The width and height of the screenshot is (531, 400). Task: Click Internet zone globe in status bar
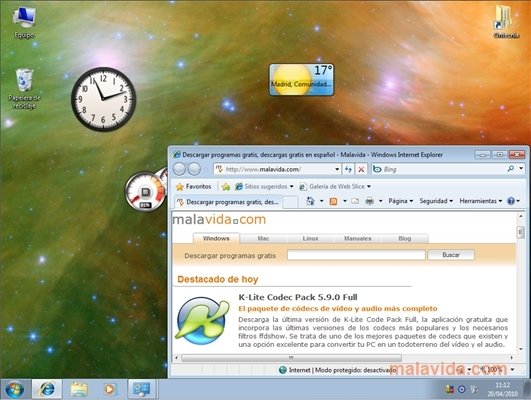click(283, 370)
